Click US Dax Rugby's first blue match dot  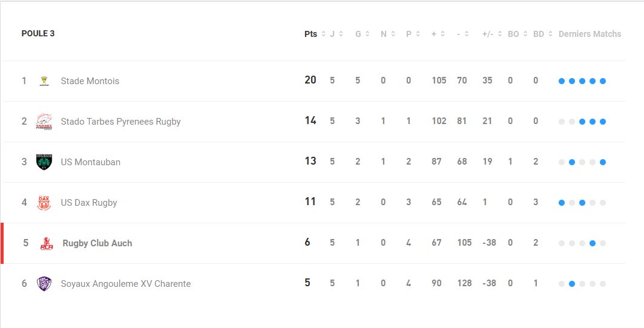tap(562, 203)
